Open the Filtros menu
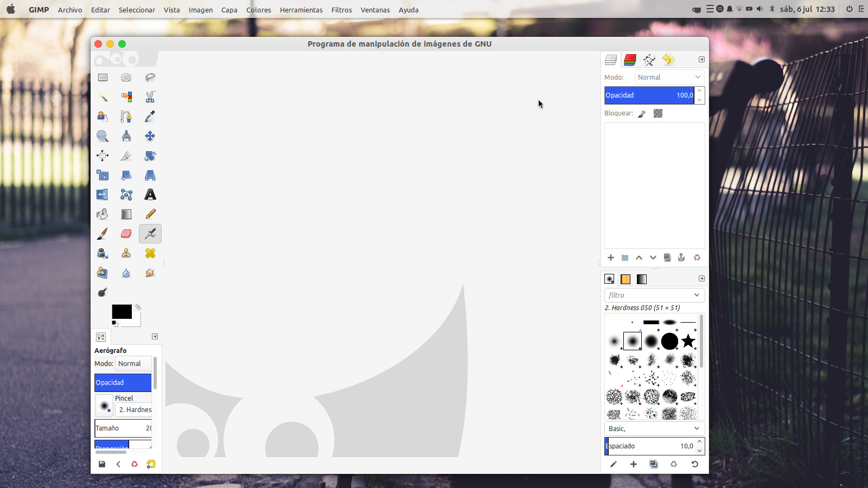868x488 pixels. (342, 10)
